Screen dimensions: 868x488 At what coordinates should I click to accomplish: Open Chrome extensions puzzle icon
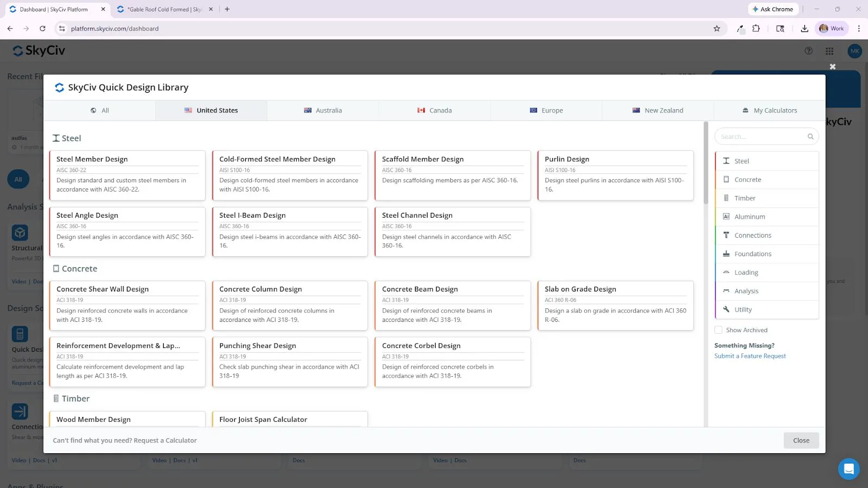coord(756,29)
